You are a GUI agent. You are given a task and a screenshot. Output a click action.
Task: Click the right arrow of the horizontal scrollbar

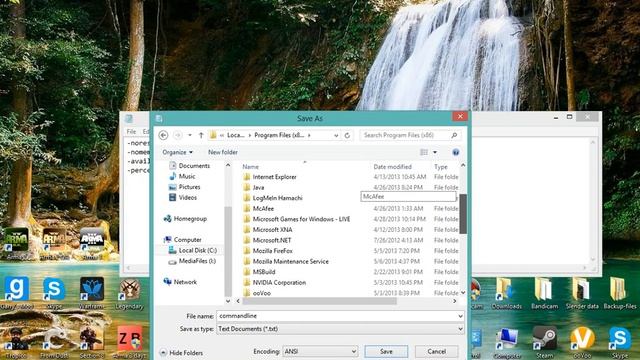455,301
